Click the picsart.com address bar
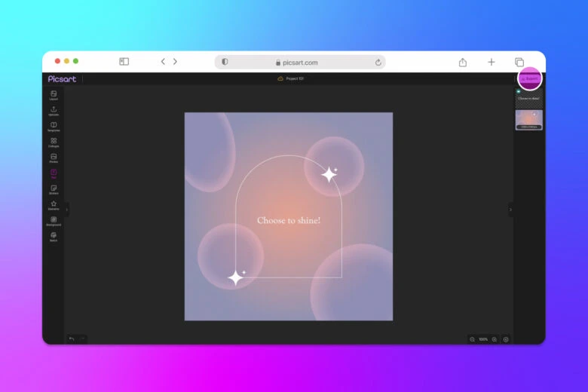 299,63
